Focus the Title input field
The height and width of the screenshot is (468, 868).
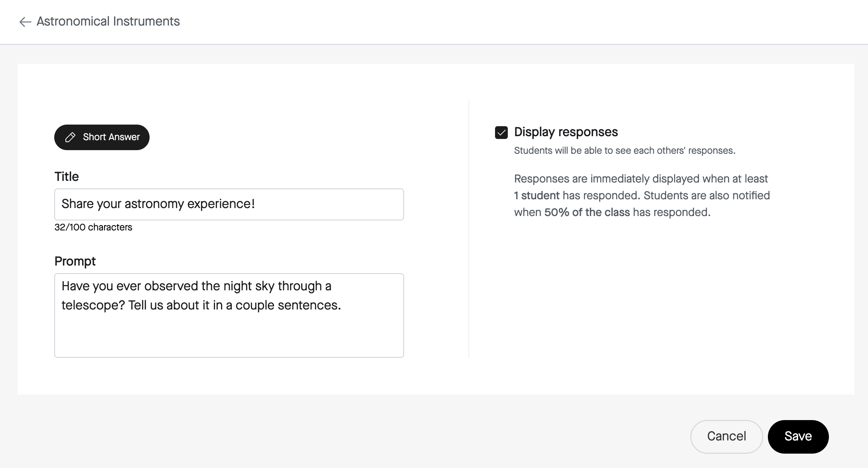229,204
